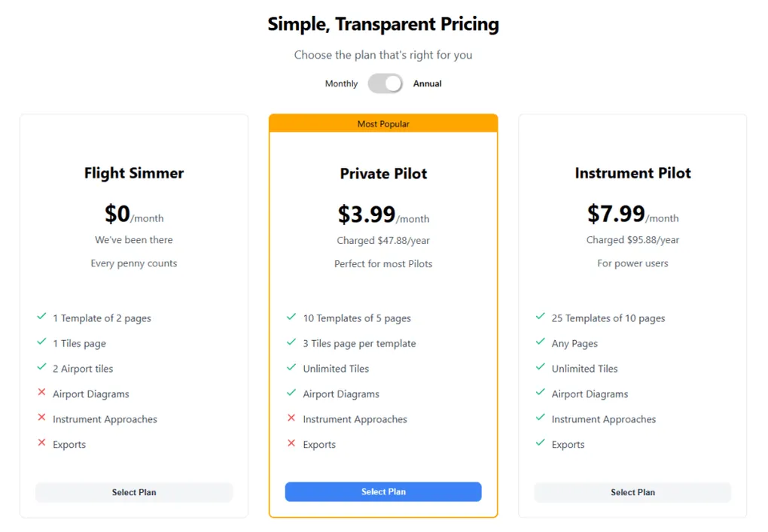
Task: Click checkmark beside 10 Templates of 5 pages
Action: click(x=291, y=318)
